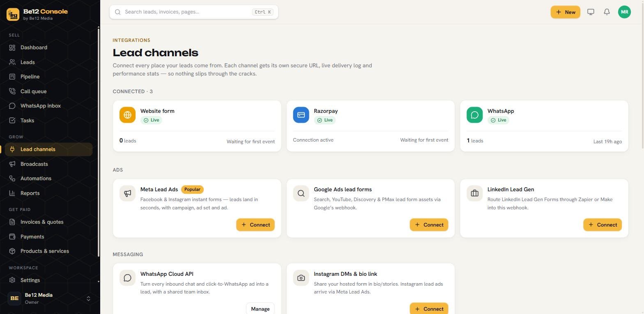This screenshot has height=314, width=644.
Task: Click the Ctrl K shortcut hint
Action: tap(263, 12)
